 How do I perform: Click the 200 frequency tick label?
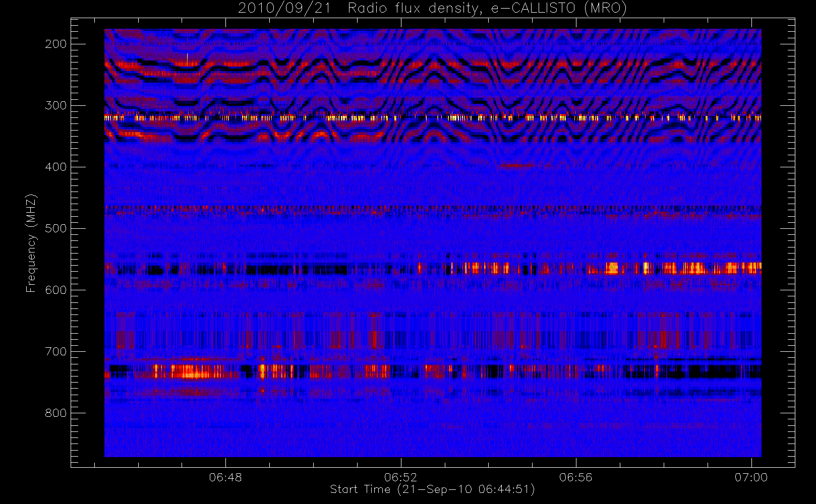56,44
